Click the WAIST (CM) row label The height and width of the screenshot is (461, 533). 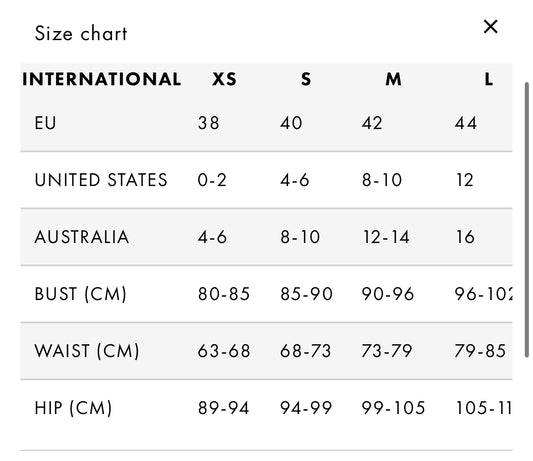[x=87, y=351]
